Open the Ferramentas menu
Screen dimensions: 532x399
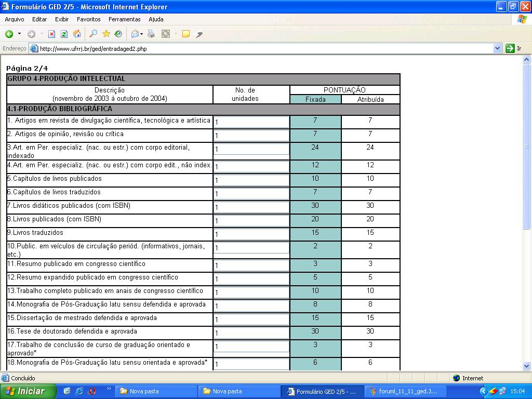coord(125,19)
